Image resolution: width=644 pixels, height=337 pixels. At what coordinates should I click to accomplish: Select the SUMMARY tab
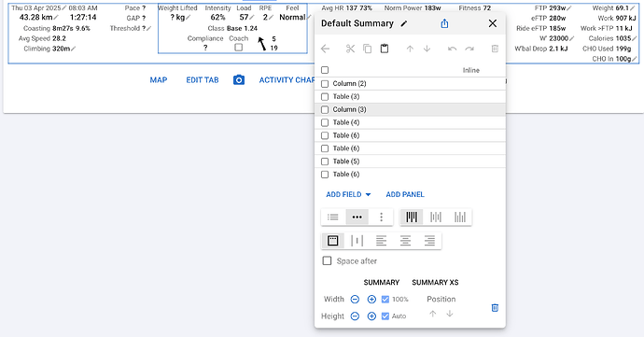(381, 282)
